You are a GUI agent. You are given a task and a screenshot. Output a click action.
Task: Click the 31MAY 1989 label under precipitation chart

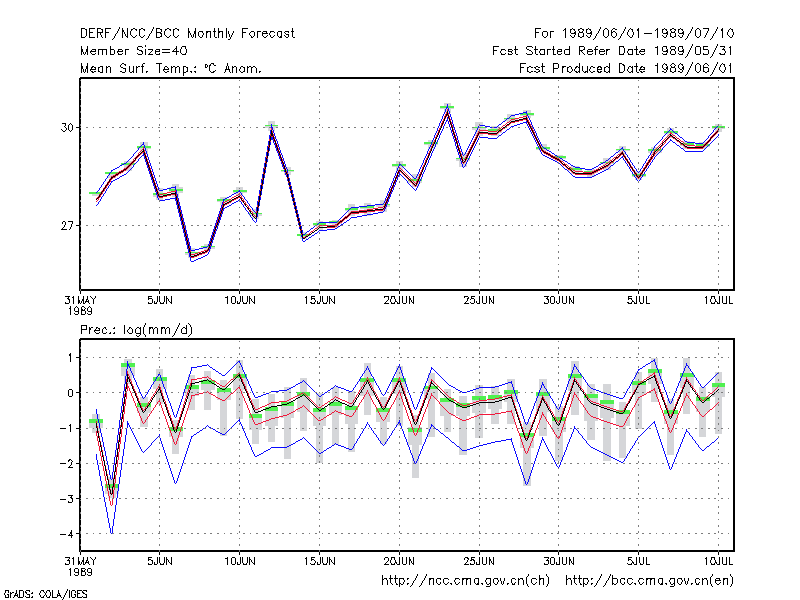(x=80, y=566)
